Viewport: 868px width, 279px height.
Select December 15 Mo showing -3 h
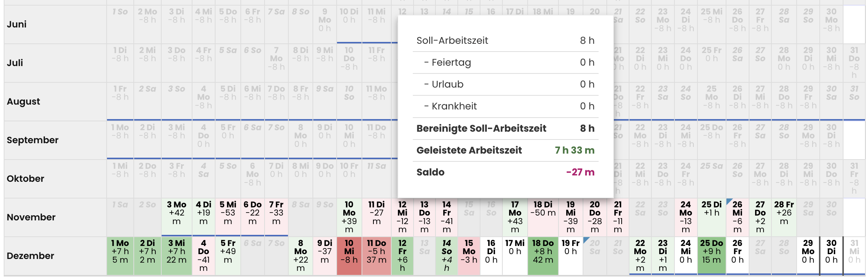469,256
